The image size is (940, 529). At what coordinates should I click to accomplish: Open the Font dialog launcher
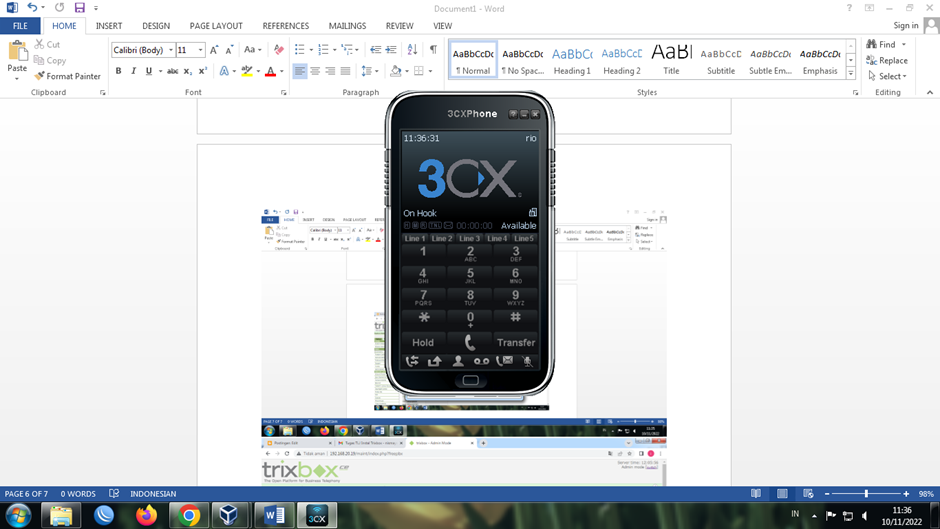tap(284, 92)
